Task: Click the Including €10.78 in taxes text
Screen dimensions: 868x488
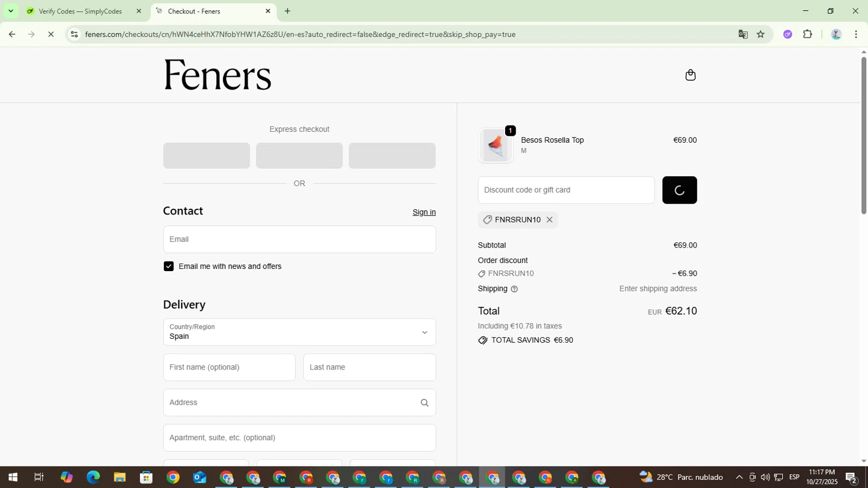Action: point(520,326)
